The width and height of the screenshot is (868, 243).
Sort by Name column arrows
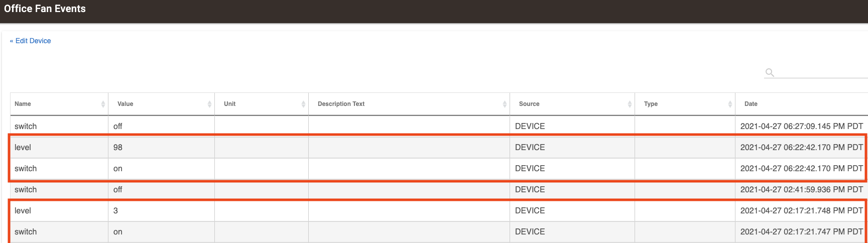point(103,104)
